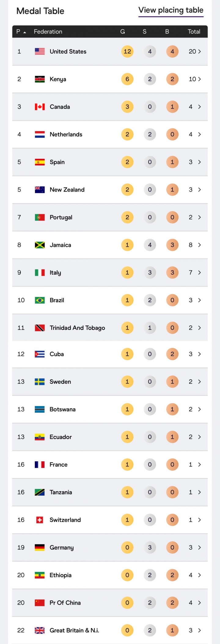Click the Switzerland flag icon
The height and width of the screenshot is (644, 220).
(40, 520)
